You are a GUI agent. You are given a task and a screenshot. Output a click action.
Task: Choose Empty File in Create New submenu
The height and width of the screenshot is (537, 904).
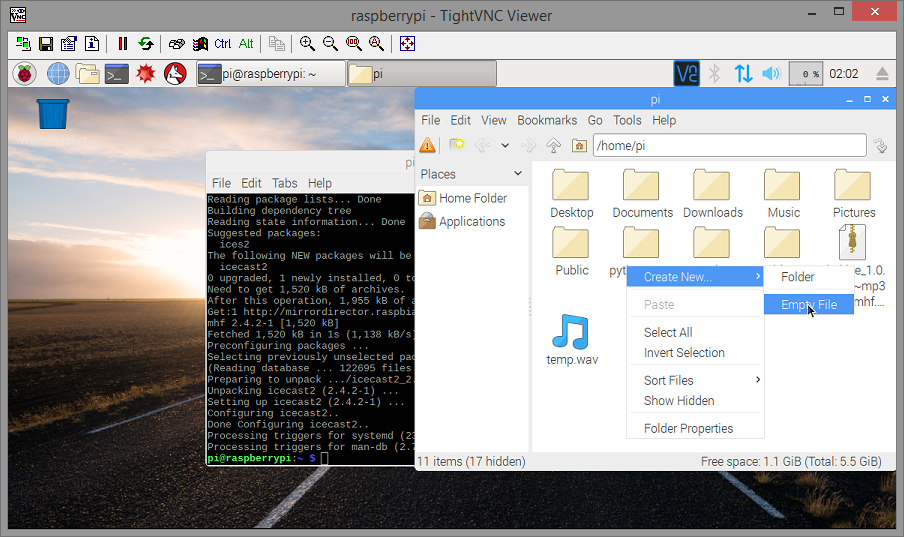point(809,305)
